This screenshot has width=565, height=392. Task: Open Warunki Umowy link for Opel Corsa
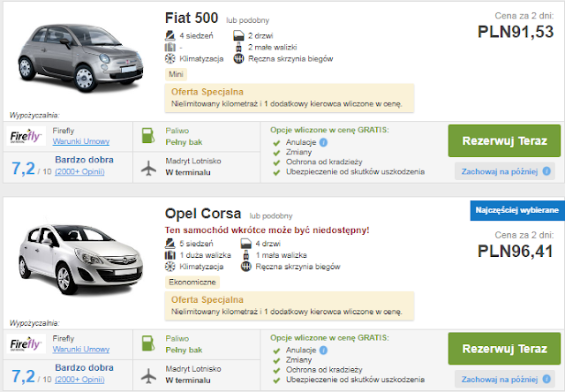click(x=80, y=350)
